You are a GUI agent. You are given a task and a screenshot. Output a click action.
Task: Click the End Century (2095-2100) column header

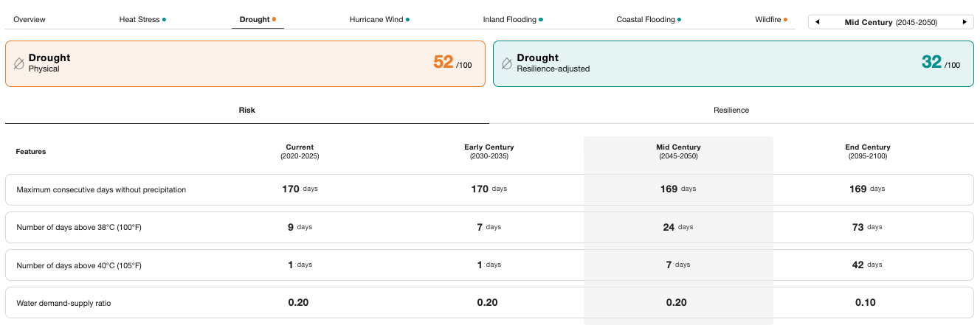867,152
